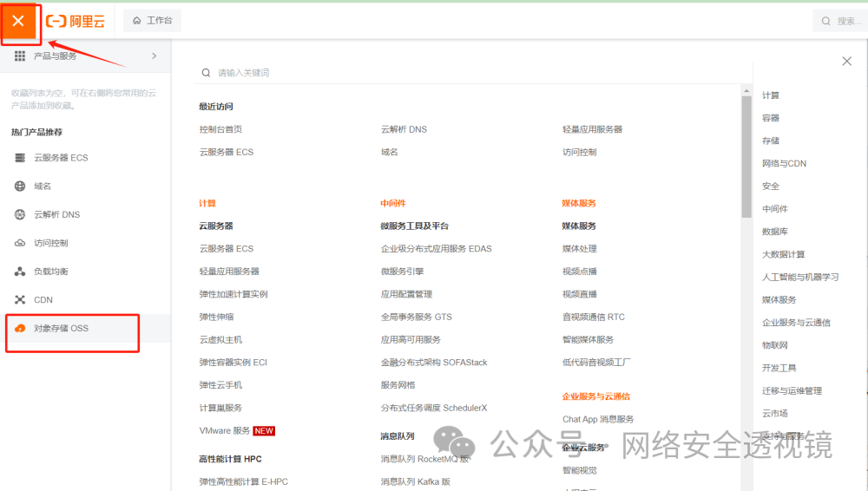This screenshot has width=868, height=491.
Task: Open 云虚拟主机 product
Action: pos(220,339)
